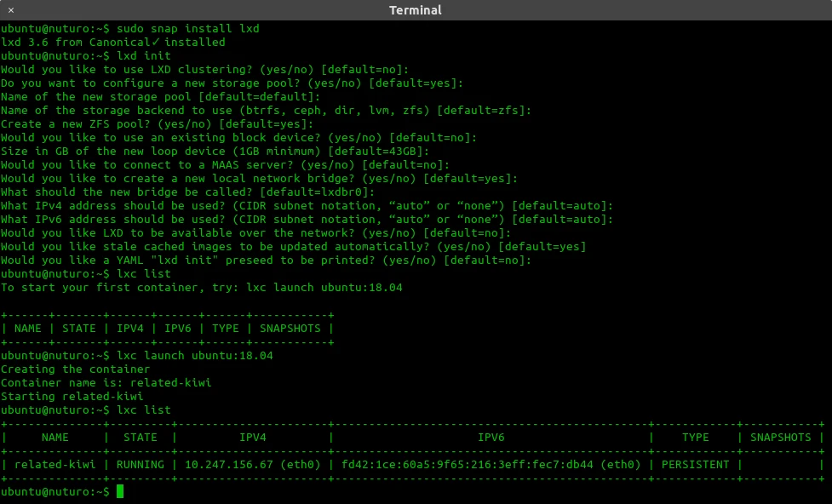Click the PERSISTENT type cell

click(695, 465)
